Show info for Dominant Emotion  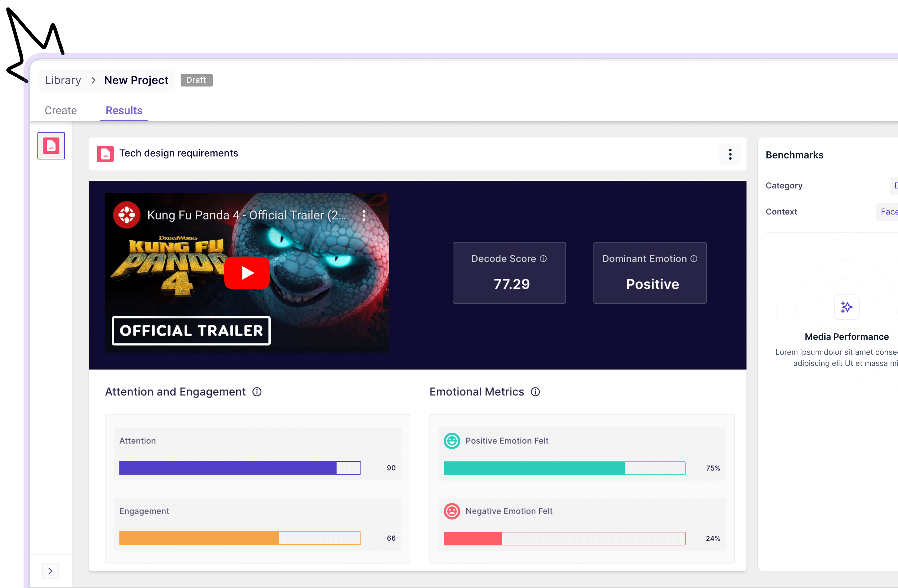[x=694, y=259]
